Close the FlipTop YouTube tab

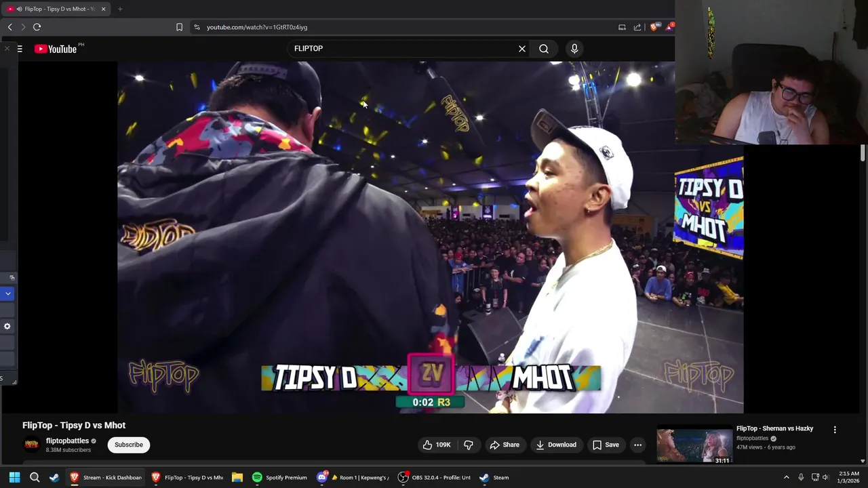click(103, 9)
